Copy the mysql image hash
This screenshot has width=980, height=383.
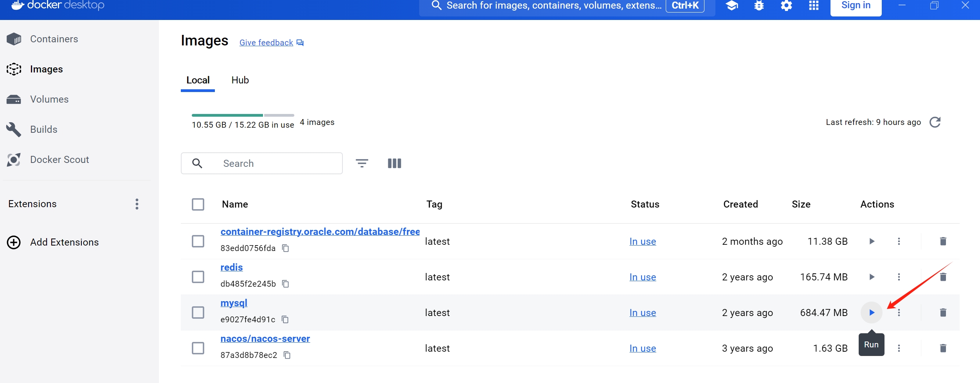[x=285, y=320]
